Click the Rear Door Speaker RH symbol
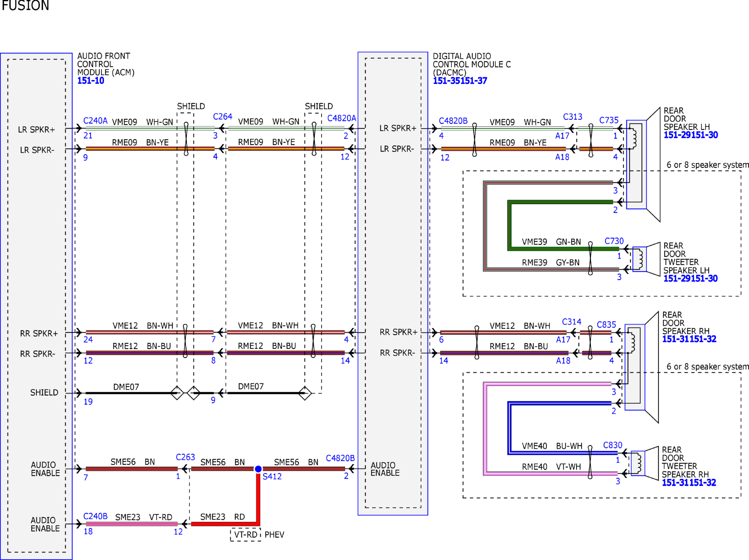The image size is (749, 560). tap(641, 367)
